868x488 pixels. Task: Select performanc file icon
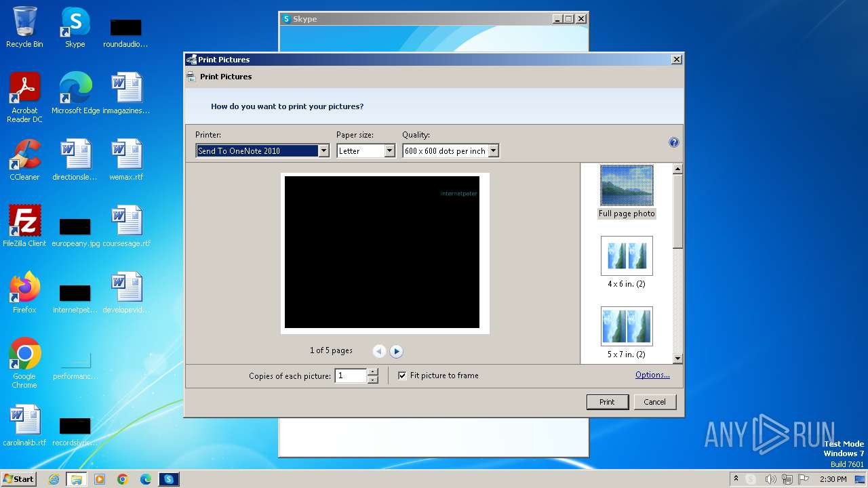pos(75,366)
